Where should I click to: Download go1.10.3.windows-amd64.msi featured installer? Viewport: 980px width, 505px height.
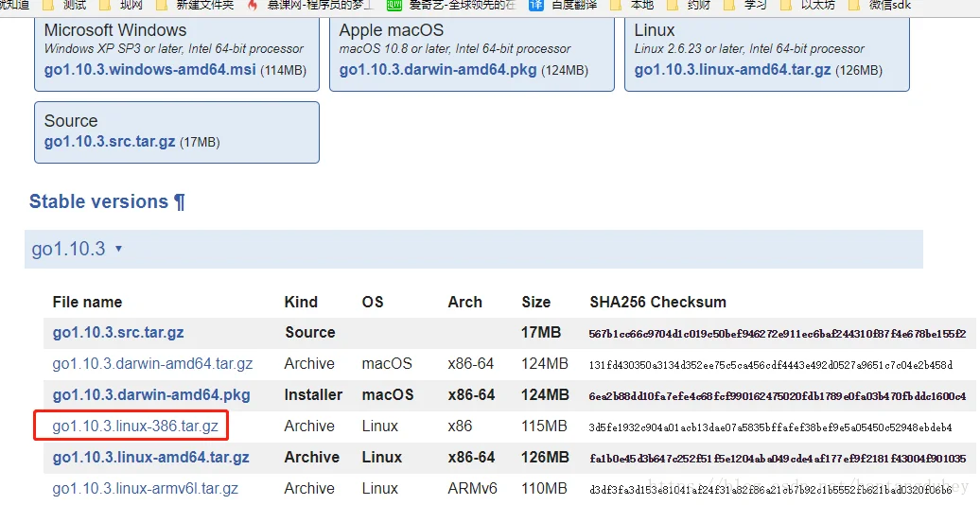tap(150, 70)
